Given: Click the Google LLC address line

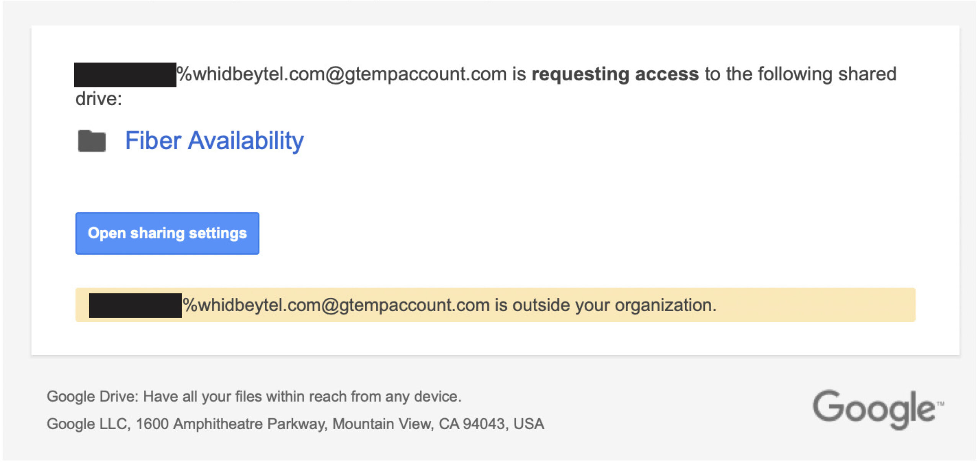Looking at the screenshot, I should tap(295, 424).
